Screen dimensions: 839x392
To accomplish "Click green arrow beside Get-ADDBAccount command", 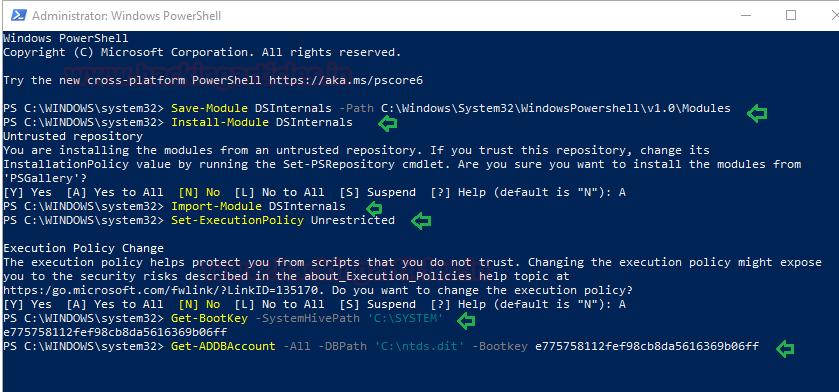I will 784,349.
